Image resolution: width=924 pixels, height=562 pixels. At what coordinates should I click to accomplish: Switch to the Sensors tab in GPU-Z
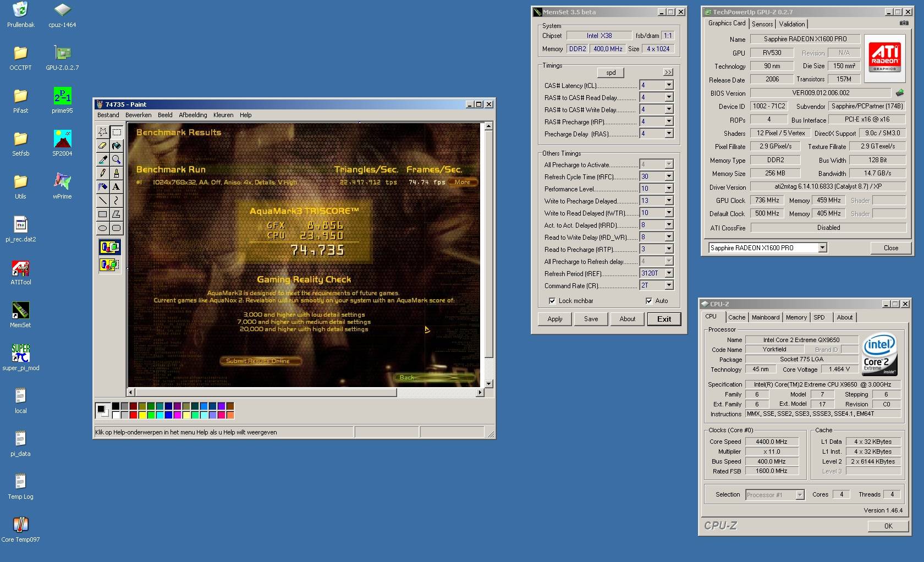click(762, 24)
